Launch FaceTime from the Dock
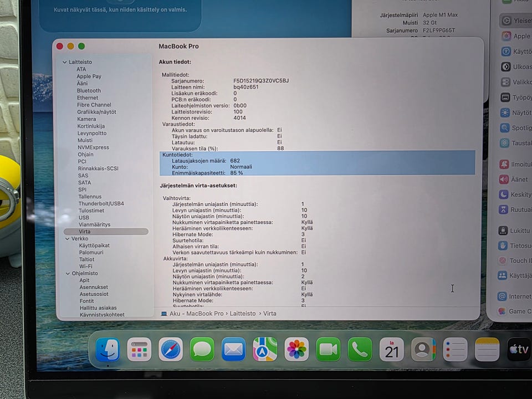 (x=328, y=350)
